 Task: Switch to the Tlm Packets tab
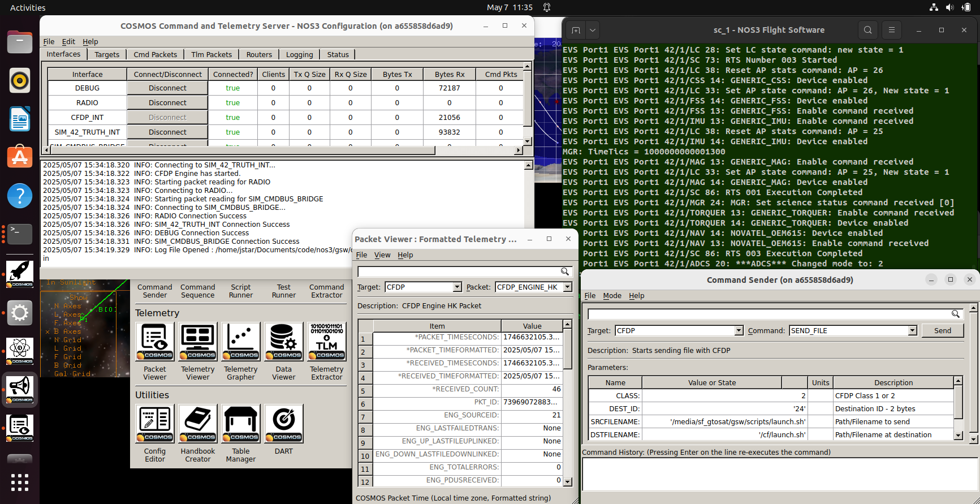(211, 54)
